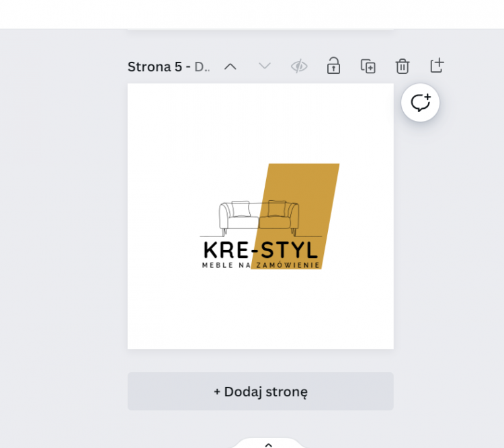The image size is (504, 448).
Task: Edit the grey page title placeholder 'D..'
Action: [202, 66]
